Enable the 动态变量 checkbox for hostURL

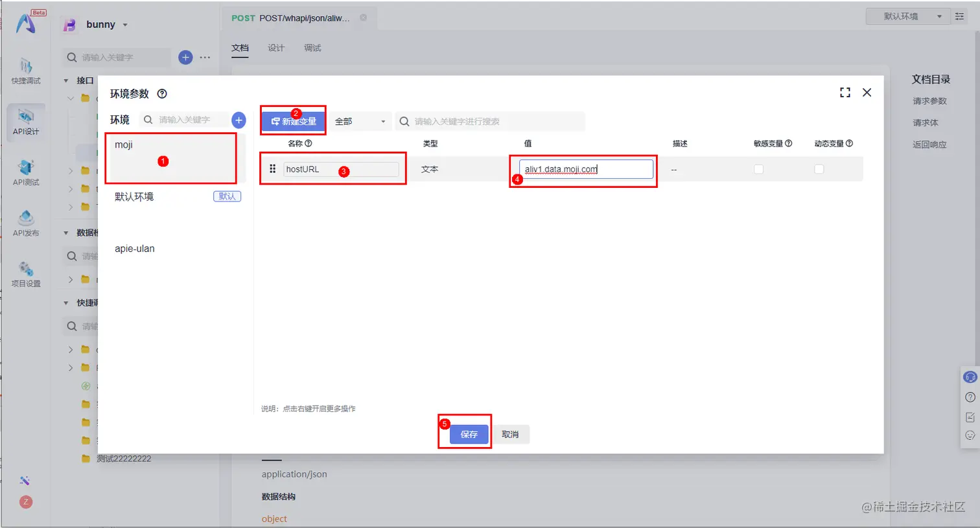click(x=819, y=169)
